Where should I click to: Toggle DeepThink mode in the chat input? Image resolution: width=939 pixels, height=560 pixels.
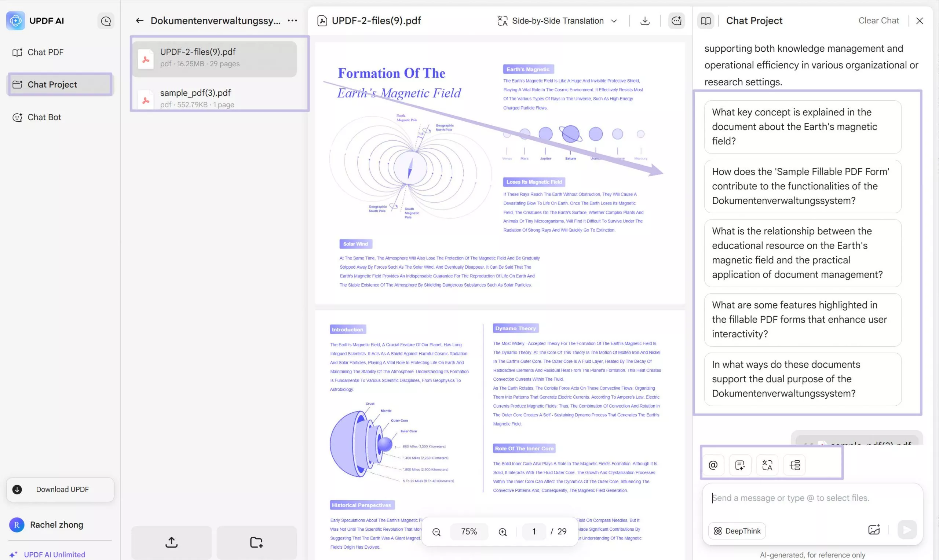(736, 531)
